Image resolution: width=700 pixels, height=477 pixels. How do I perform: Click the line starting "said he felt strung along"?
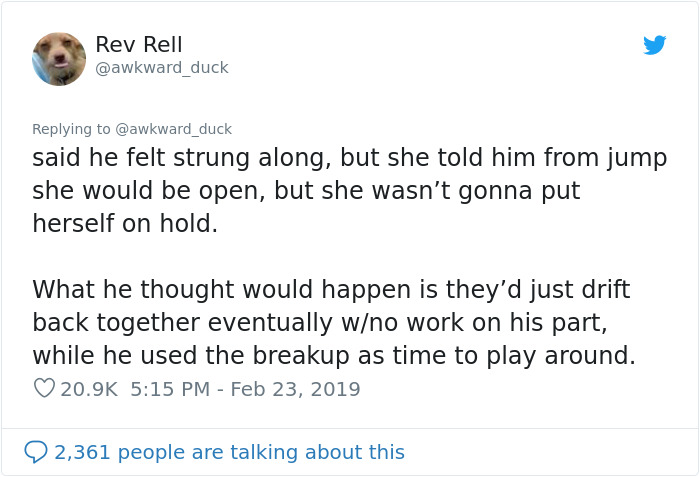coord(349,158)
